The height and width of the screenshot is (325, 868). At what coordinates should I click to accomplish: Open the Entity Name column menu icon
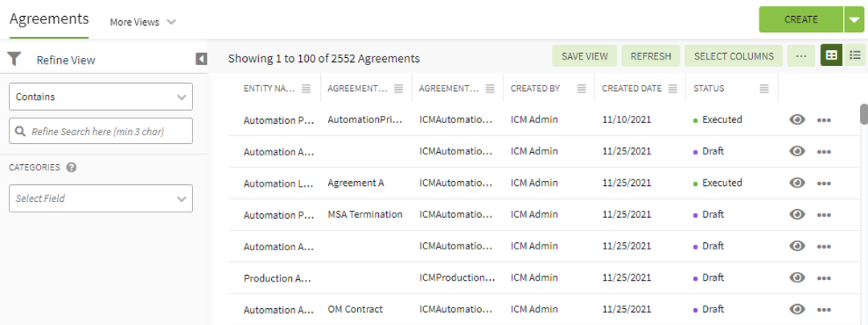coord(306,88)
